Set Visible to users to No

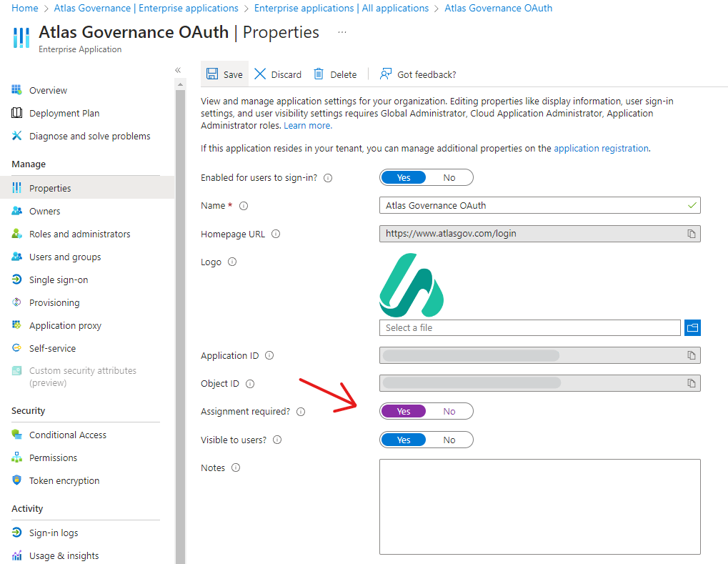pyautogui.click(x=449, y=440)
